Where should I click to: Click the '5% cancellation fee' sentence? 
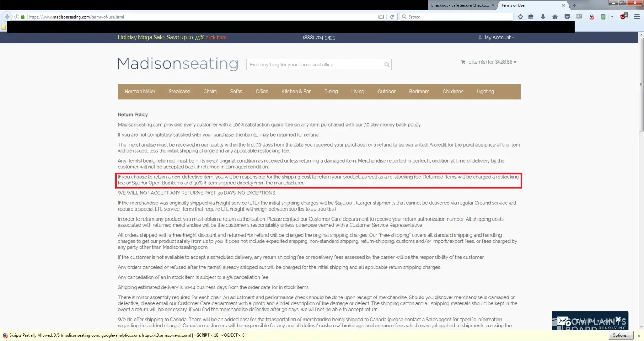193,277
